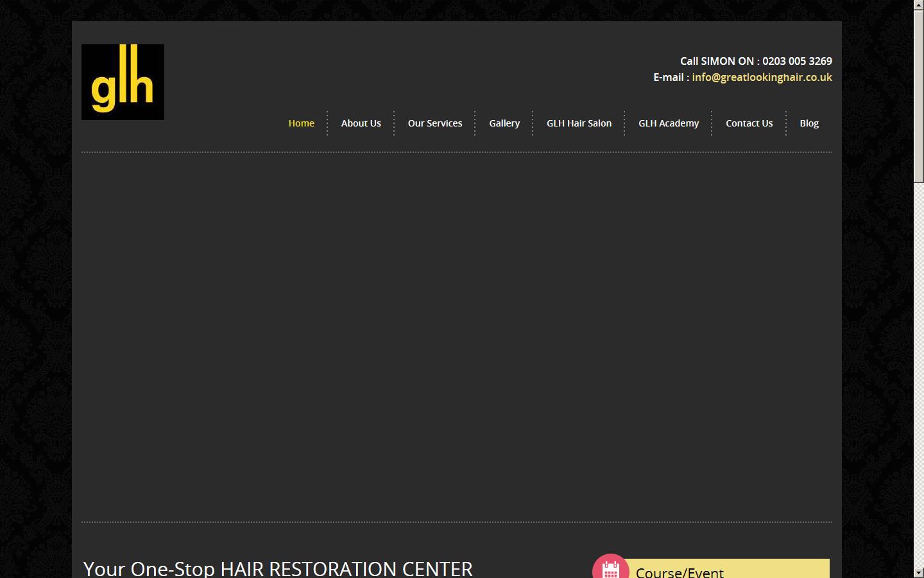Click the scrollbar up arrow
Screen dimensions: 924x578
pyautogui.click(x=918, y=4)
